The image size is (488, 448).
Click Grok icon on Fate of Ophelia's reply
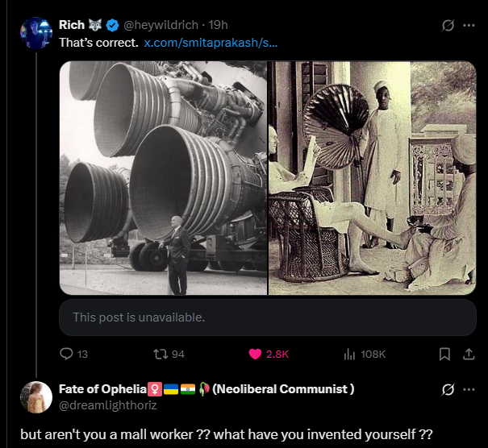click(x=448, y=389)
